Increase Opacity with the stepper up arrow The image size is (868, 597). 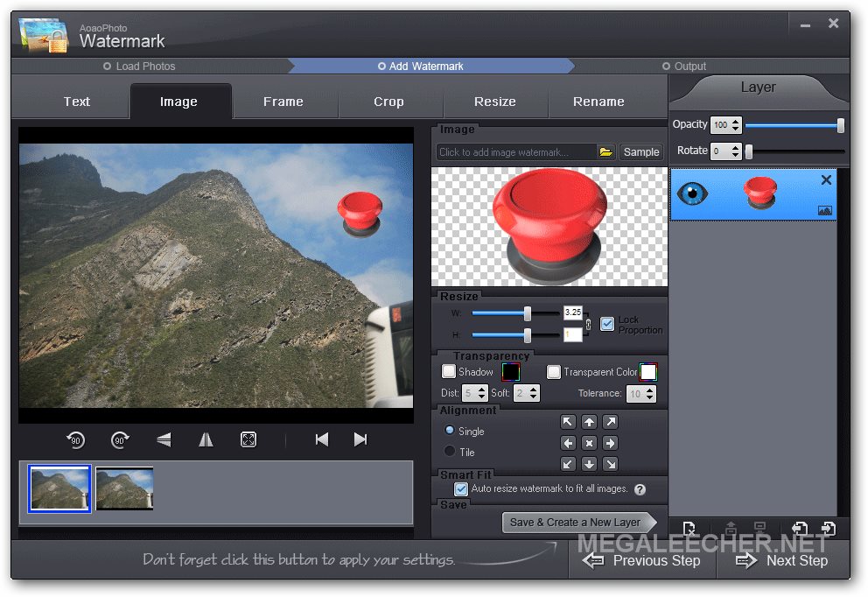coord(735,122)
